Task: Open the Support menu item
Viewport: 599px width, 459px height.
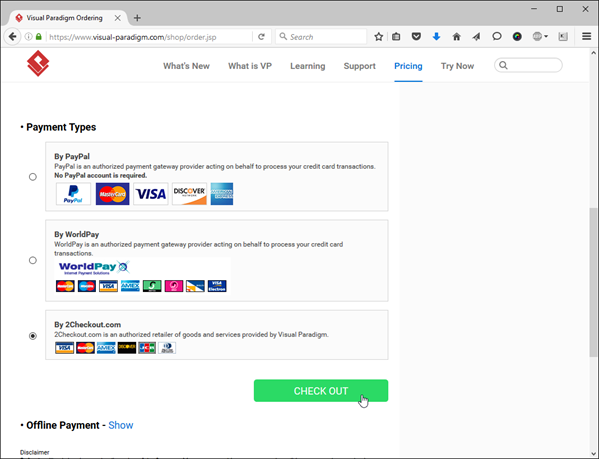Action: (359, 66)
